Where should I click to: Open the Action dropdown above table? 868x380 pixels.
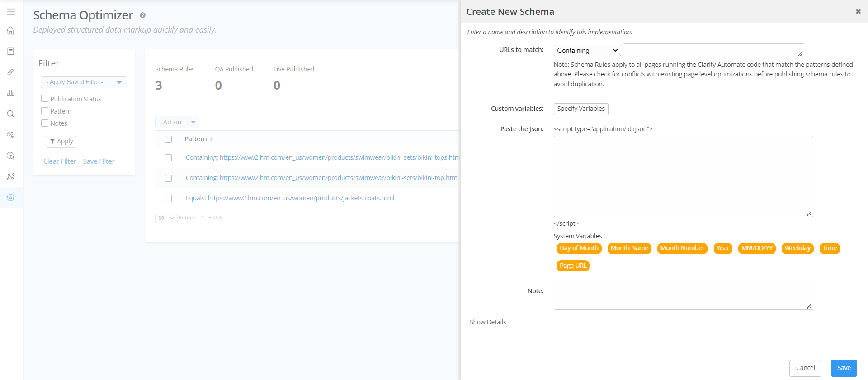[177, 122]
